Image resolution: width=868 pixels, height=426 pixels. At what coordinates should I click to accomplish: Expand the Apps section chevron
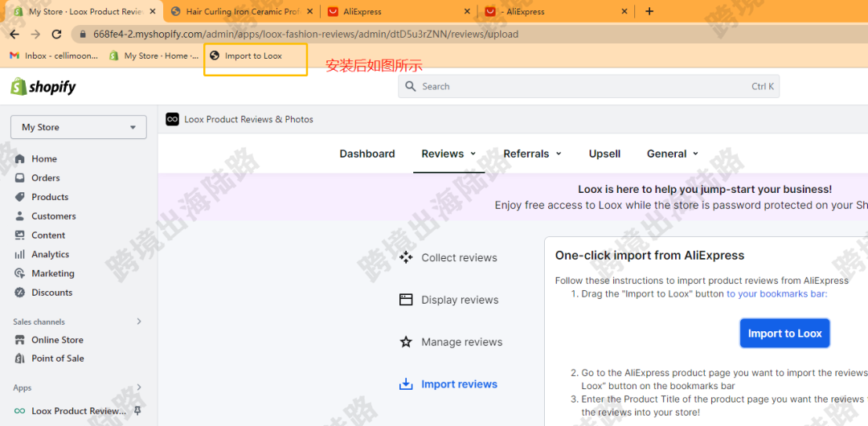139,387
